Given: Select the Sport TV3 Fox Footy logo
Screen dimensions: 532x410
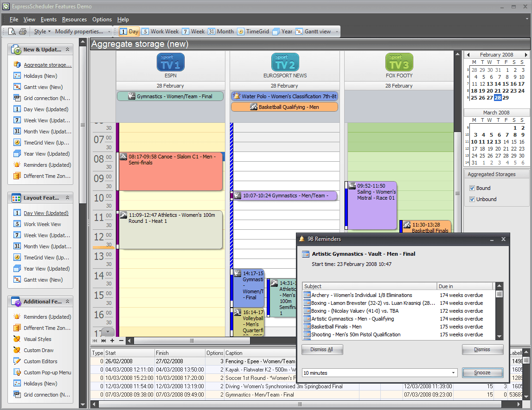Looking at the screenshot, I should tap(399, 62).
